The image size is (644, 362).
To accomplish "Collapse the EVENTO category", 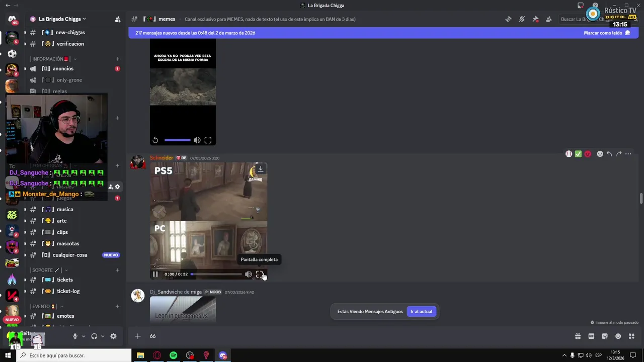I will tap(47, 306).
